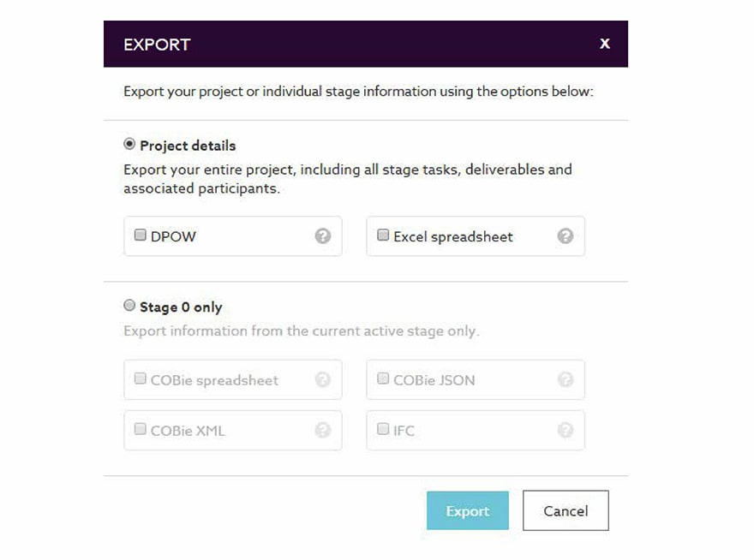Check the COBie spreadsheet checkbox
Screen dimensions: 754x560
[141, 378]
